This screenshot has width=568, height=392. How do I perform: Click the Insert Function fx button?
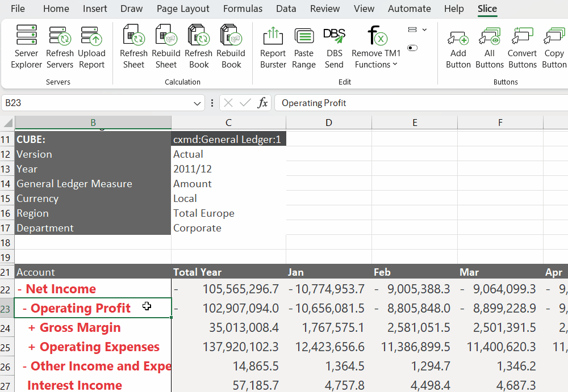(x=262, y=103)
